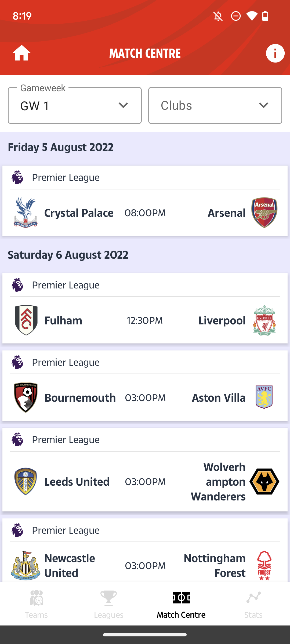Tap the Android gesture navigation bar
Screen dimensions: 290x644
click(x=145, y=635)
